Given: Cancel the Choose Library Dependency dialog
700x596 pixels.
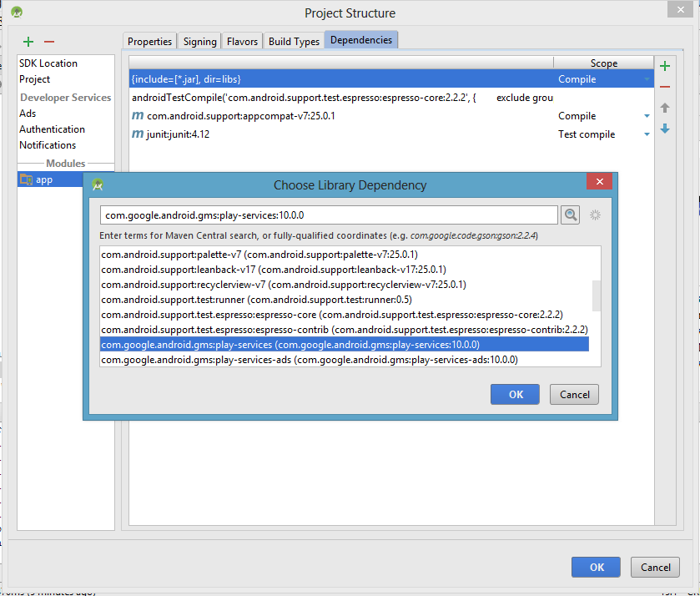Looking at the screenshot, I should (574, 395).
